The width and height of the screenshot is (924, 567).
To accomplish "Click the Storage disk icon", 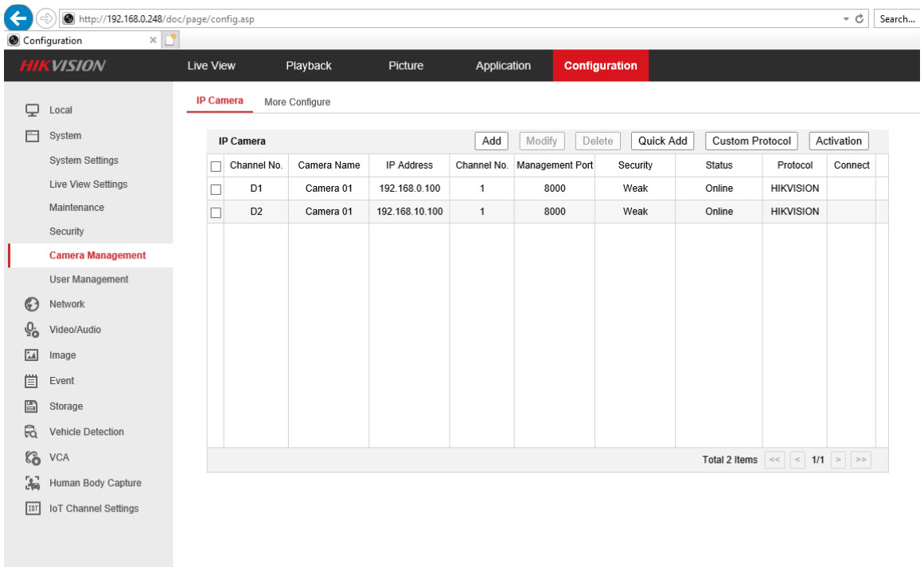I will (33, 406).
